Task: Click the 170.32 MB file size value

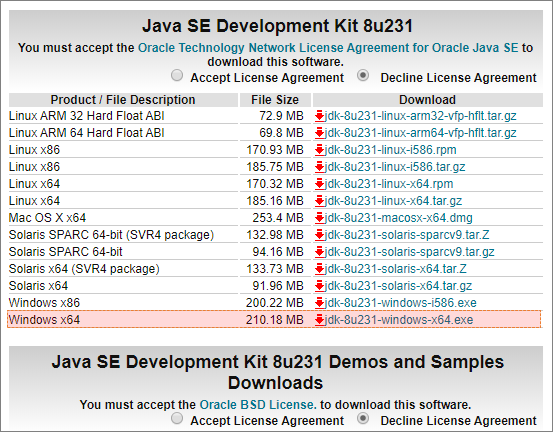Action: [x=275, y=183]
